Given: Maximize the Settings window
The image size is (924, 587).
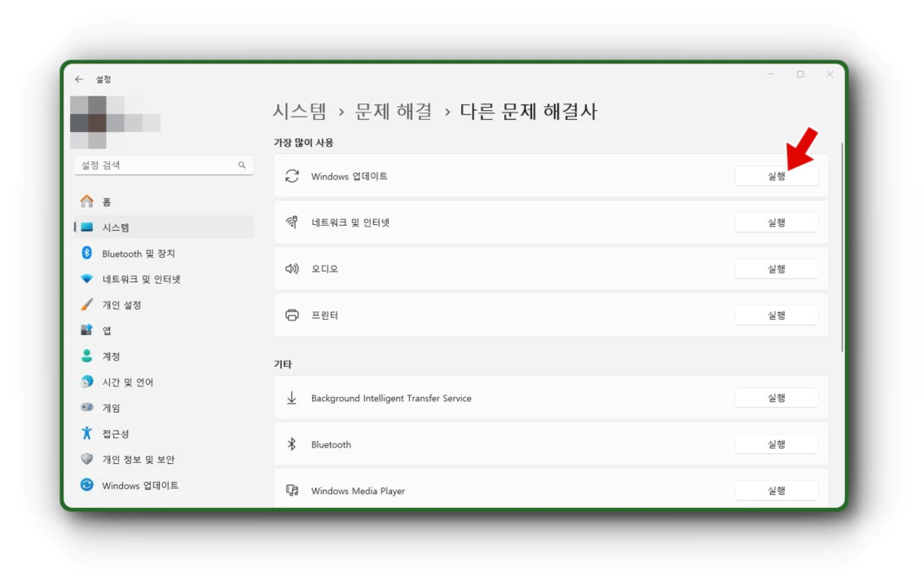Looking at the screenshot, I should click(x=800, y=74).
